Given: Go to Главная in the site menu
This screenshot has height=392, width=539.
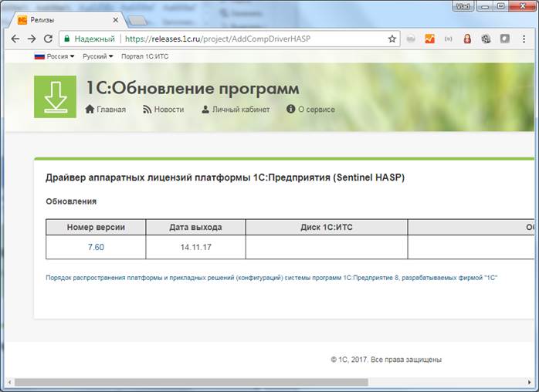Looking at the screenshot, I should (x=105, y=110).
